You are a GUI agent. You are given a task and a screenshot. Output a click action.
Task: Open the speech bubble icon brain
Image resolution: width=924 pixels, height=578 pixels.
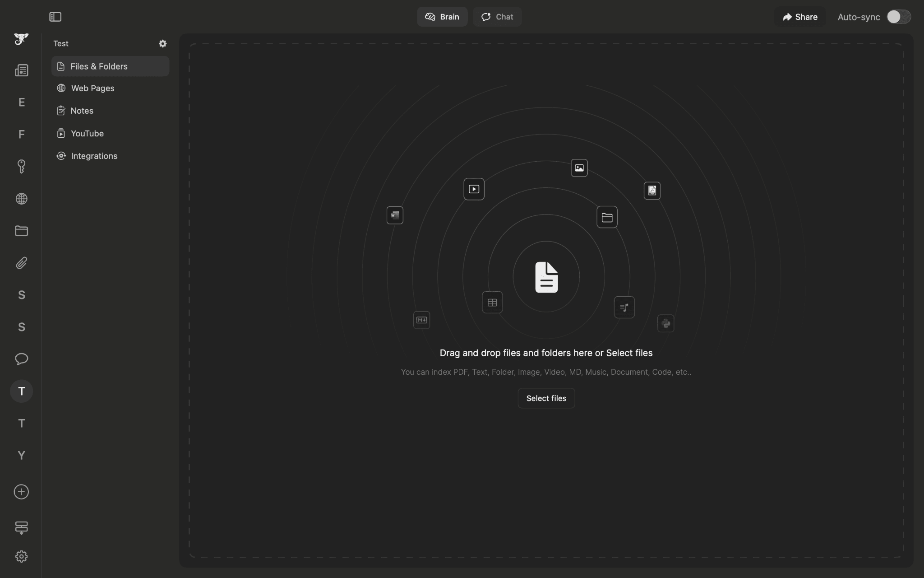(21, 359)
